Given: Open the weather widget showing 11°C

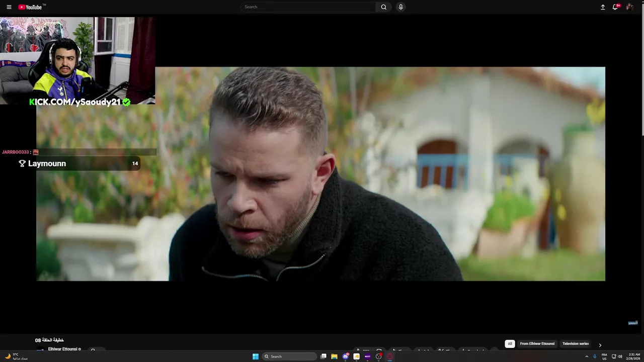Looking at the screenshot, I should (15, 356).
